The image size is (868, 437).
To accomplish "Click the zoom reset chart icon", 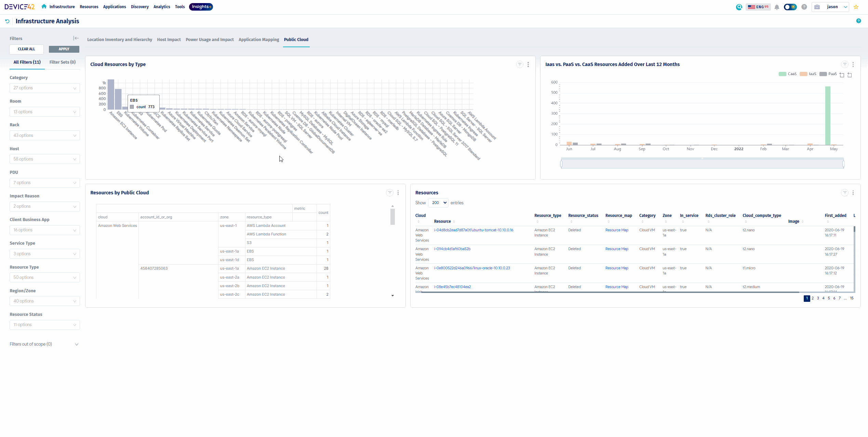I will [x=850, y=75].
